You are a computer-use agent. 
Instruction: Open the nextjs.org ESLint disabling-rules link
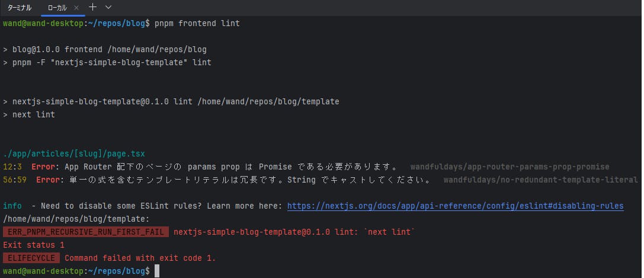pos(456,206)
